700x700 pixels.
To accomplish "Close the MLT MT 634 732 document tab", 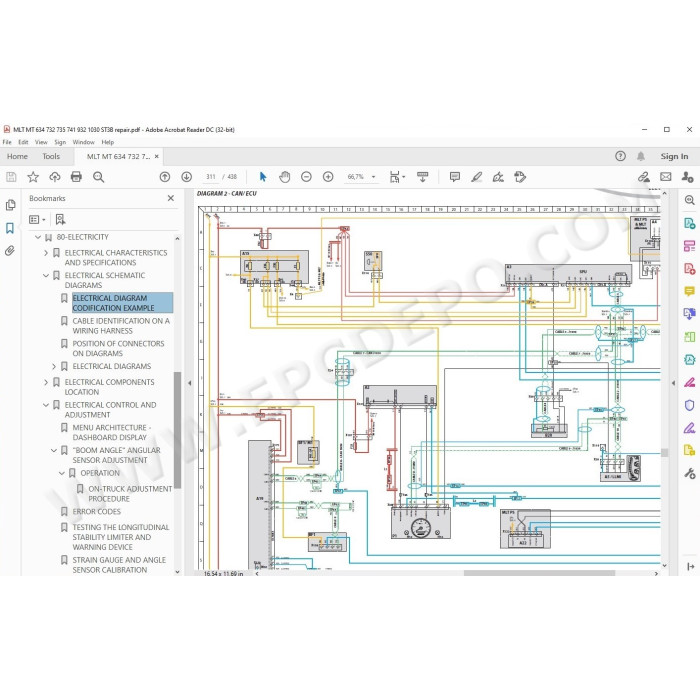I will [x=157, y=156].
